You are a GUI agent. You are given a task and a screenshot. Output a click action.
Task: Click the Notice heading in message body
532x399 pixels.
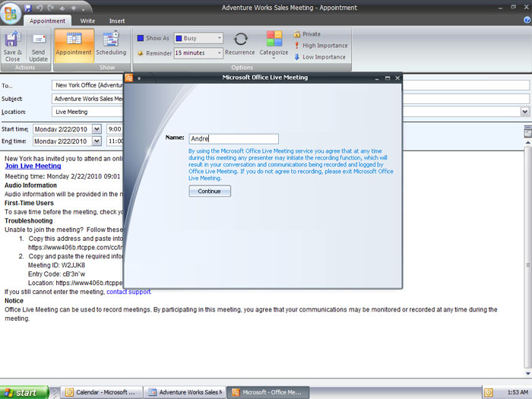pyautogui.click(x=14, y=301)
